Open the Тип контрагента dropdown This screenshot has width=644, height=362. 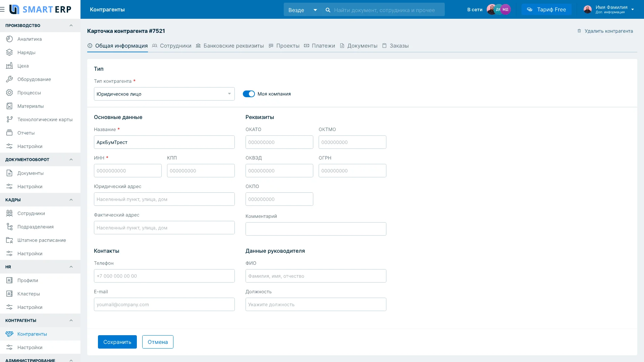164,94
